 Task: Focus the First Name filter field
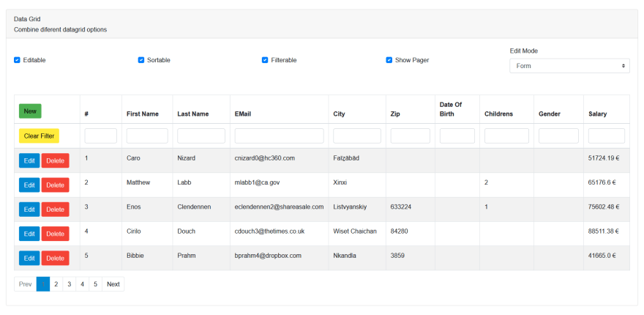tap(147, 136)
